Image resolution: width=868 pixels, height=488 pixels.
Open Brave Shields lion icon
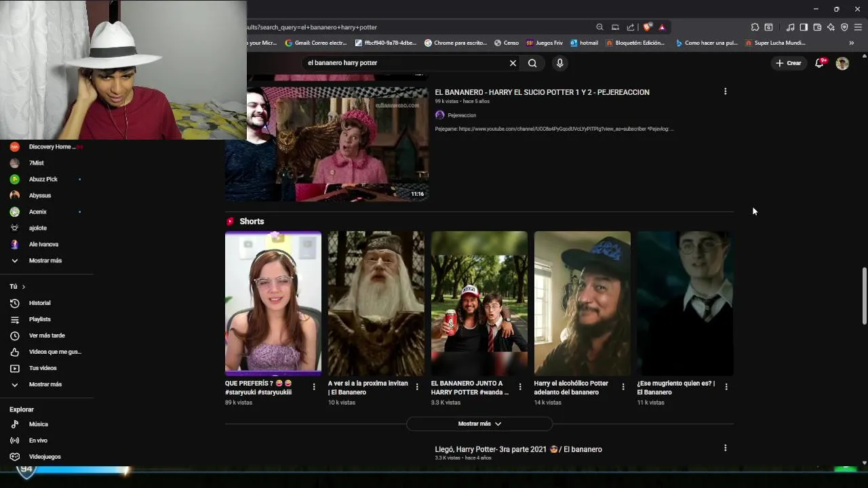pyautogui.click(x=648, y=27)
